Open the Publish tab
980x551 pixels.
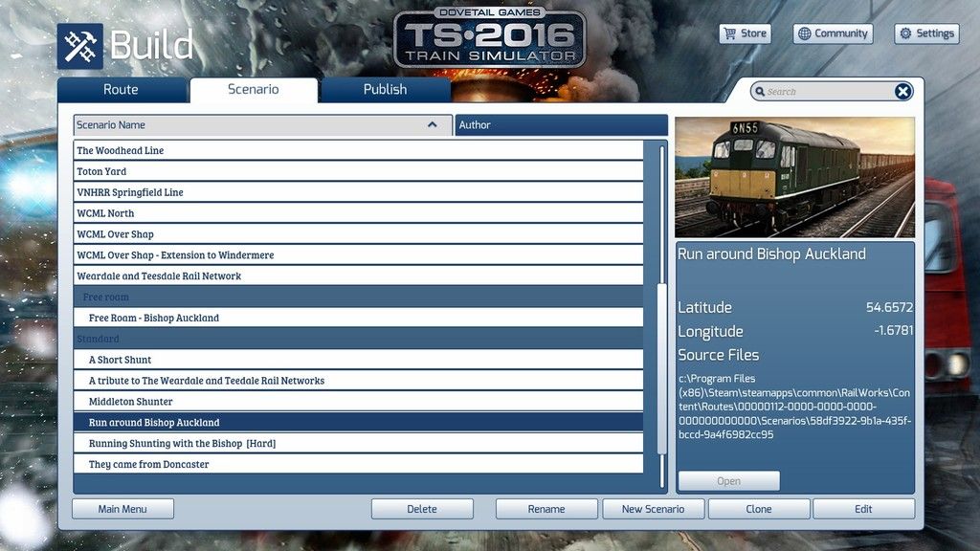click(386, 90)
